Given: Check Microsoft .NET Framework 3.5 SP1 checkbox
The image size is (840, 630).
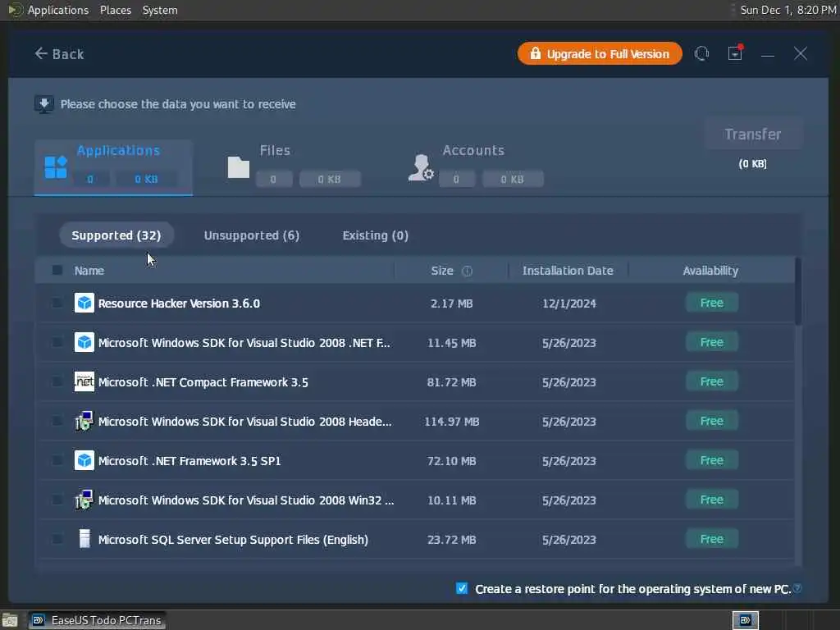Looking at the screenshot, I should pyautogui.click(x=57, y=460).
